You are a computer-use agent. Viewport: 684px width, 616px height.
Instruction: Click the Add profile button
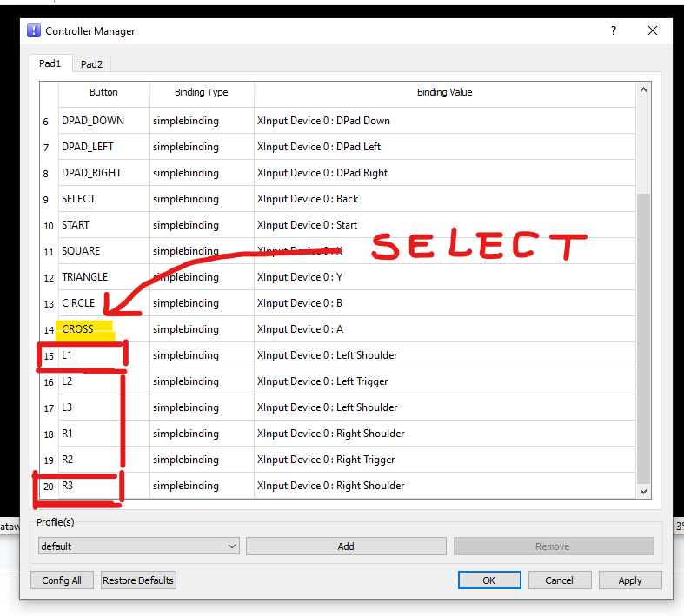click(346, 546)
